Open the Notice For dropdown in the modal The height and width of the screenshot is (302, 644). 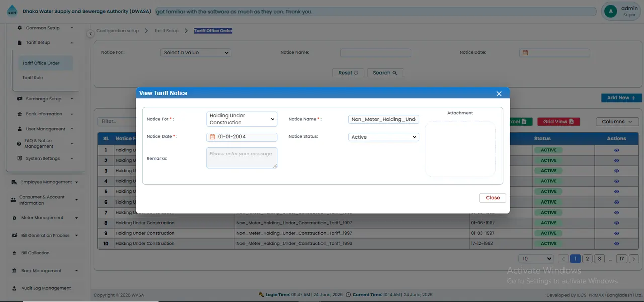coord(242,119)
